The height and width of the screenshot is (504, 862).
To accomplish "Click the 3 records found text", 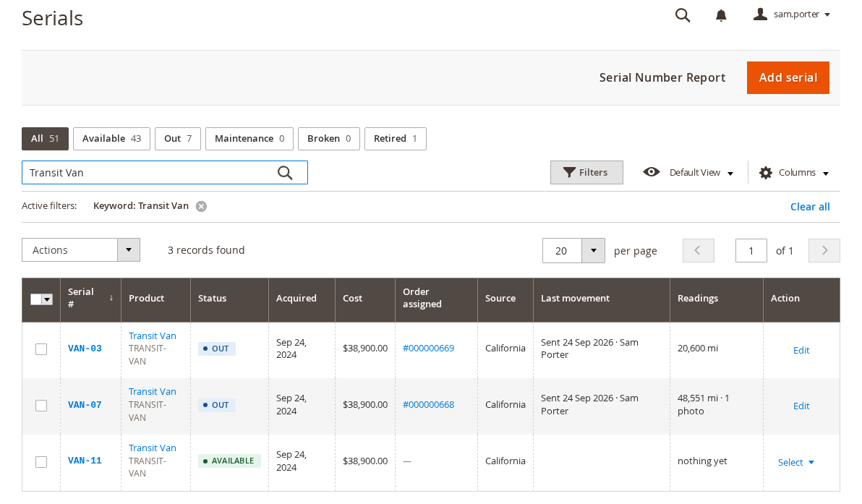I will 206,250.
